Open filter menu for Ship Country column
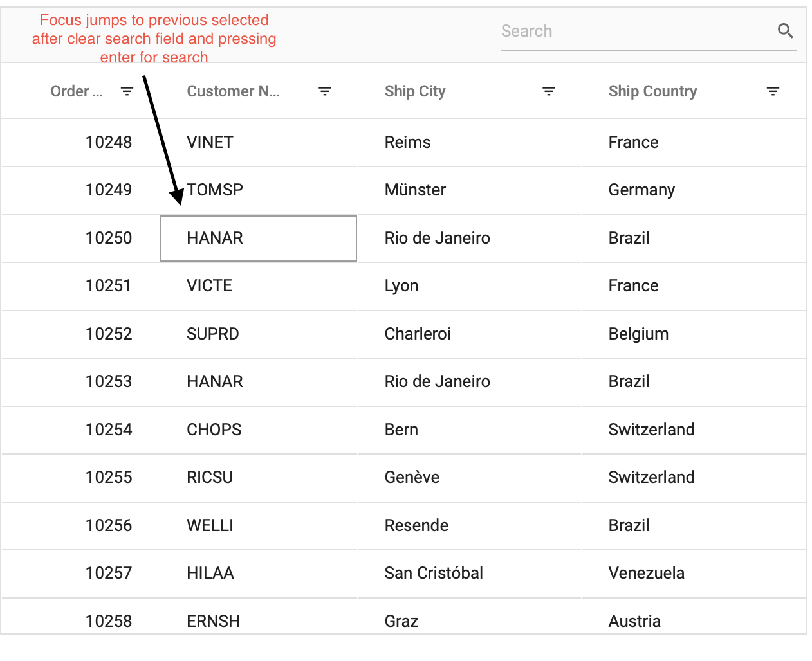 point(773,91)
